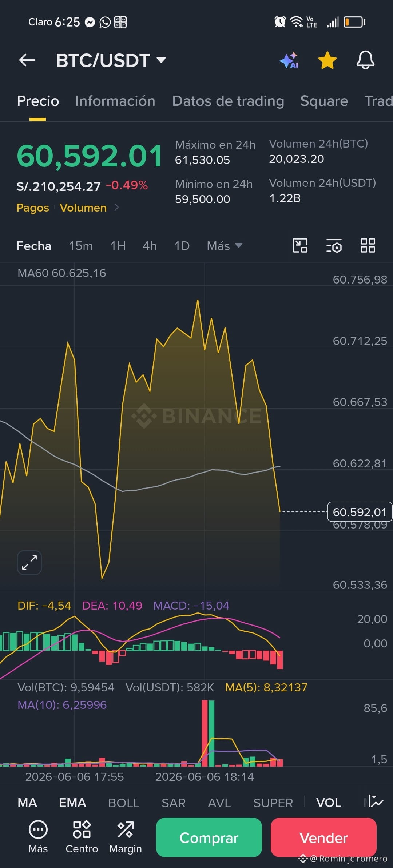This screenshot has width=393, height=868.
Task: Select the 15m timeframe
Action: 81,246
